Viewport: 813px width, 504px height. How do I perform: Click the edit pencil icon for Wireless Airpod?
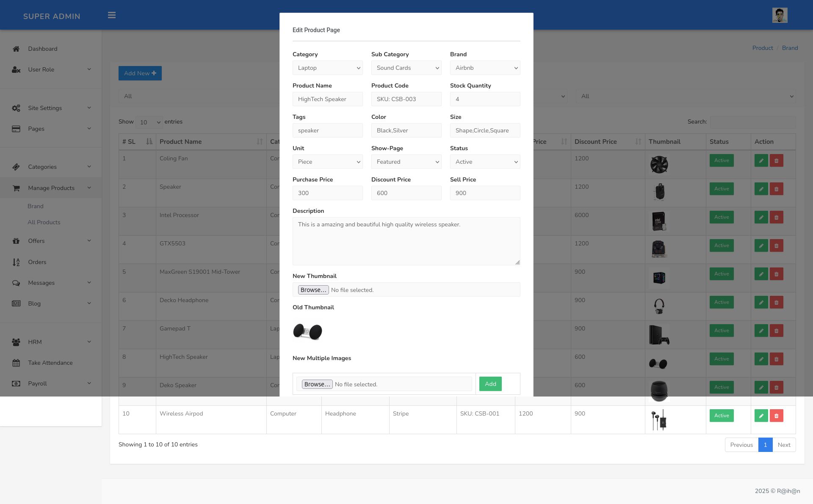coord(761,416)
